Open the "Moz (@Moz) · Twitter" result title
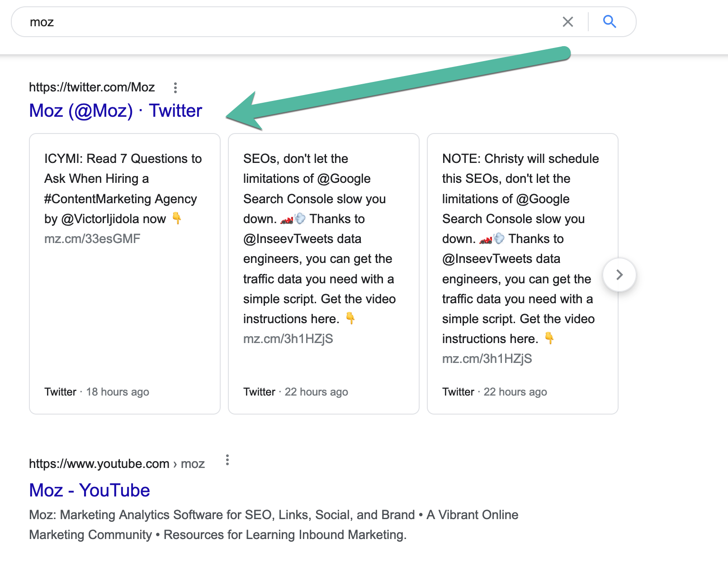Image resolution: width=728 pixels, height=563 pixels. click(x=115, y=110)
